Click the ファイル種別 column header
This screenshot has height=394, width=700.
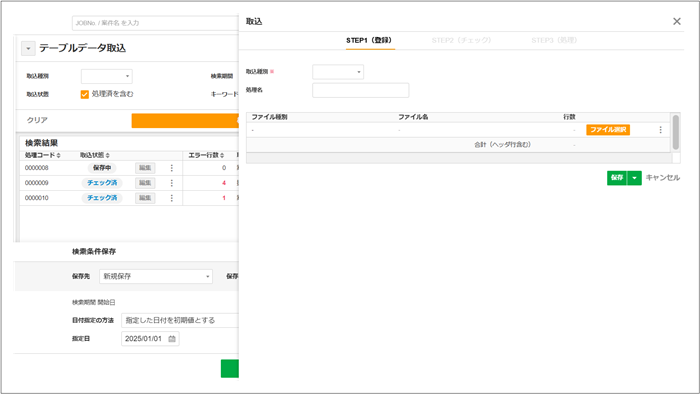click(x=269, y=117)
